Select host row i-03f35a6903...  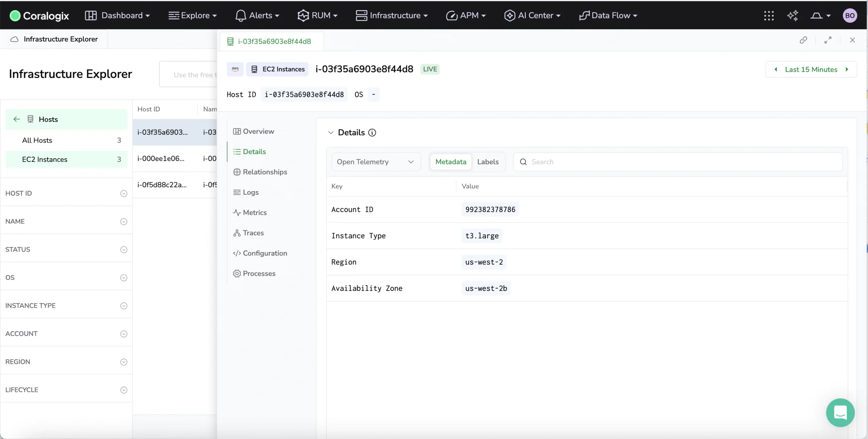coord(175,132)
